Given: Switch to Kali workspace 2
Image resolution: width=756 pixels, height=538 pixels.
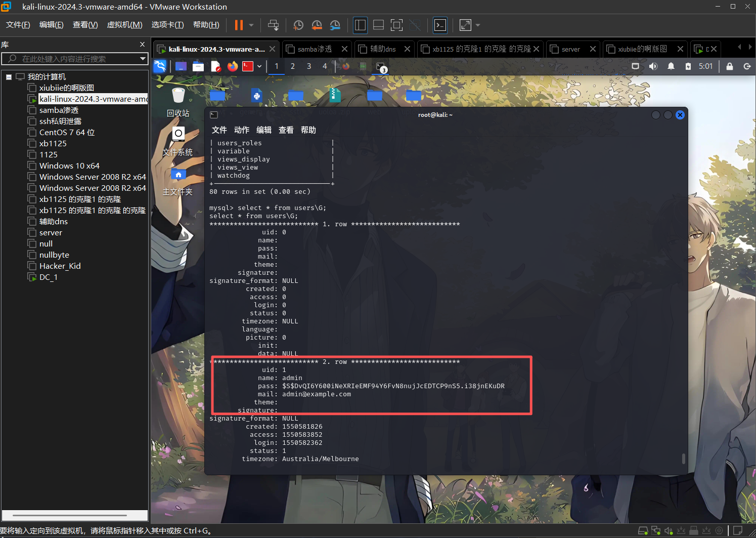Looking at the screenshot, I should click(x=292, y=66).
